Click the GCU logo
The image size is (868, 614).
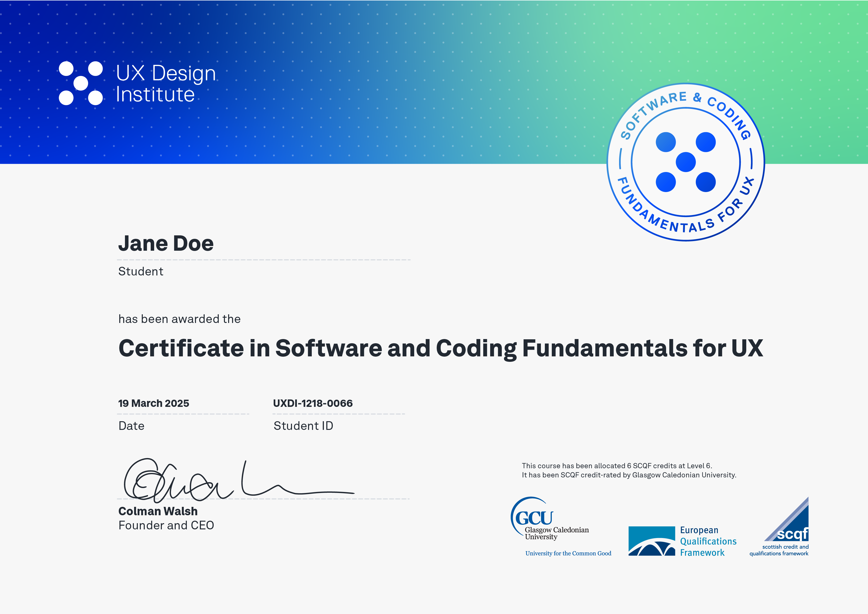550,519
